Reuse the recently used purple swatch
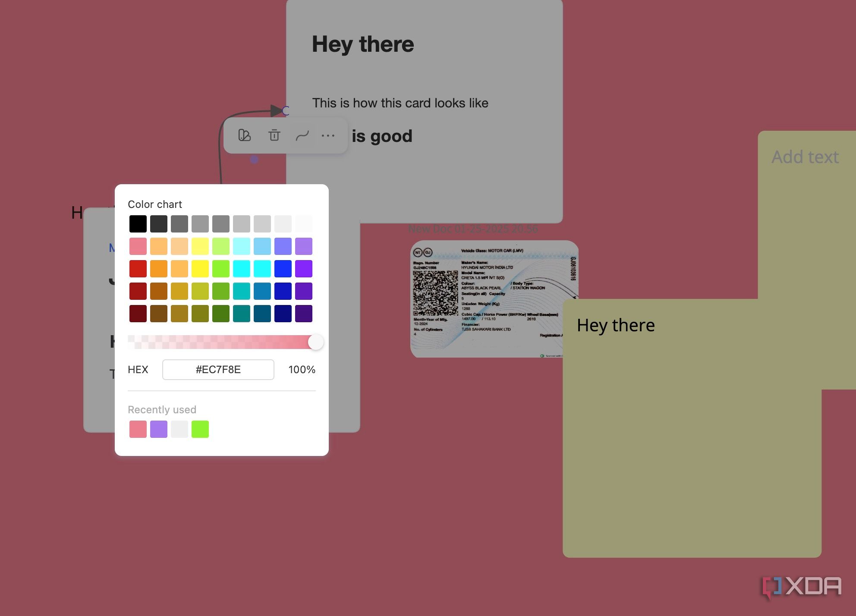Screen dimensions: 856x616 [159, 429]
